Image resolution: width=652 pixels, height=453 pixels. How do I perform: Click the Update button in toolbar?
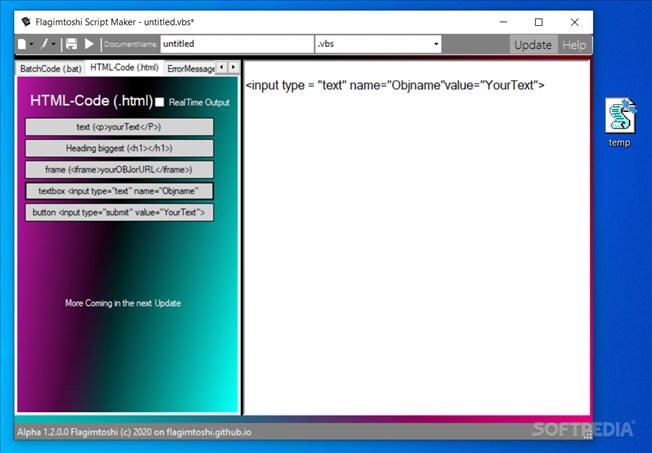point(533,45)
